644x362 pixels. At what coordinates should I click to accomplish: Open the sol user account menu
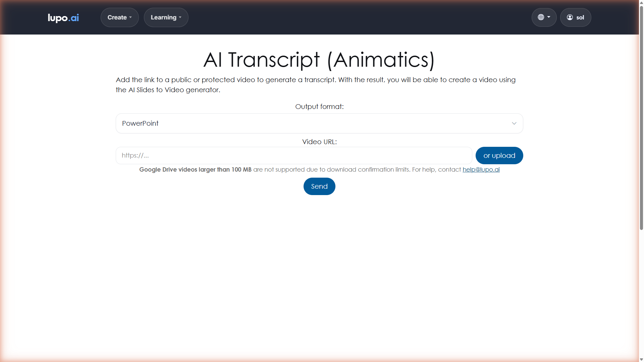(576, 17)
